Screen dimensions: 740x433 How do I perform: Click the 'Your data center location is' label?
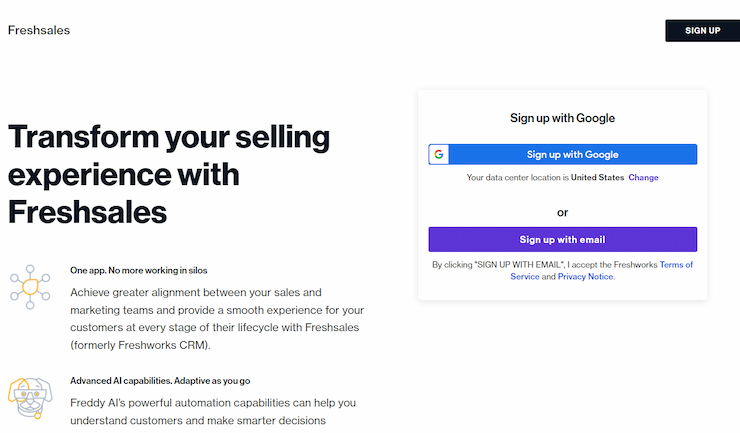[x=517, y=178]
